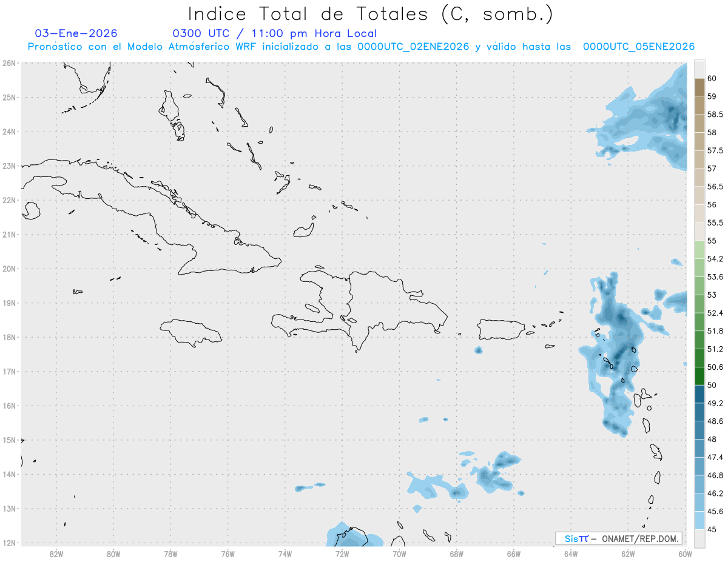Click the longitude label '80W'
Image resolution: width=728 pixels, height=562 pixels.
[x=113, y=554]
